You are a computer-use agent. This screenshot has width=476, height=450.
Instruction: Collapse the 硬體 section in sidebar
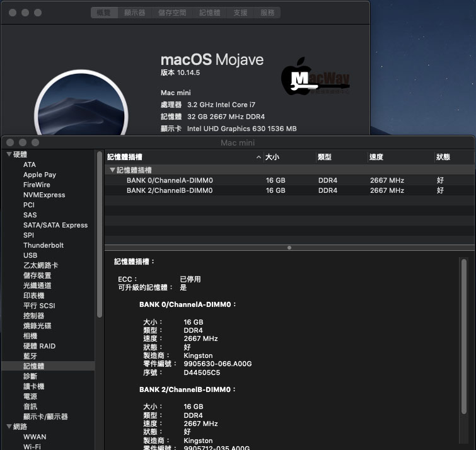(9, 154)
